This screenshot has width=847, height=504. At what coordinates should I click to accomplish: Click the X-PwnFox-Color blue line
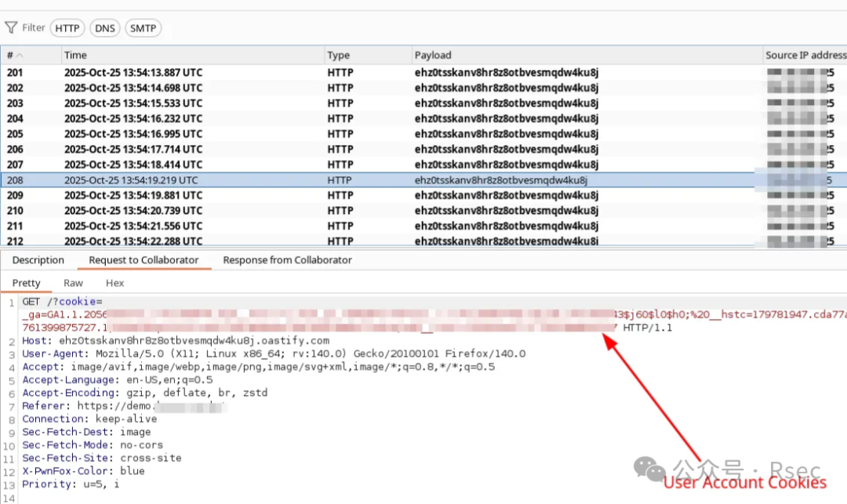pos(83,471)
